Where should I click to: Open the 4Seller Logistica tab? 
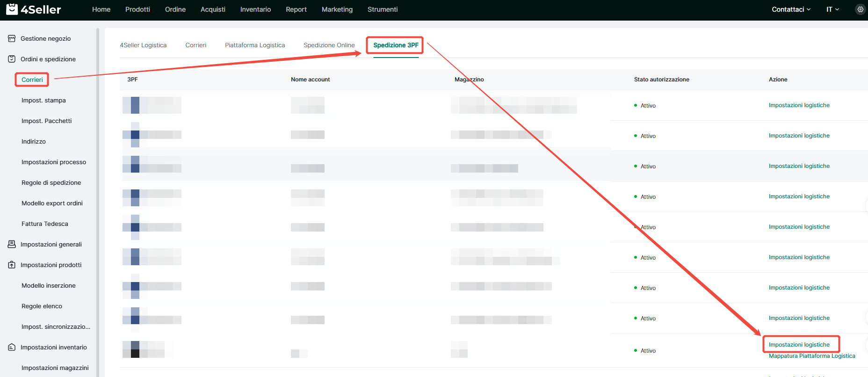[x=143, y=45]
